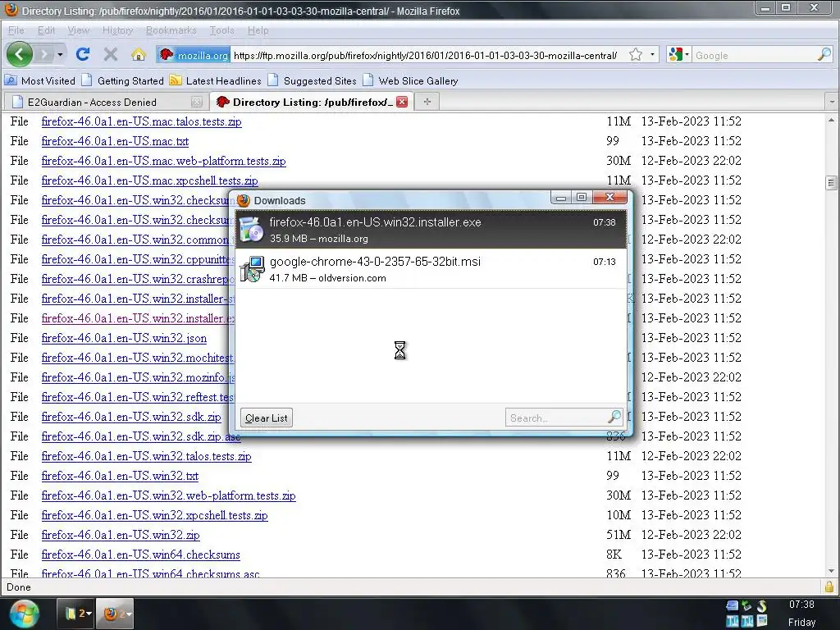Viewport: 840px width, 630px height.
Task: Select firefox-46.0a1.en-US.win32.installer.exe download entry
Action: (x=431, y=230)
